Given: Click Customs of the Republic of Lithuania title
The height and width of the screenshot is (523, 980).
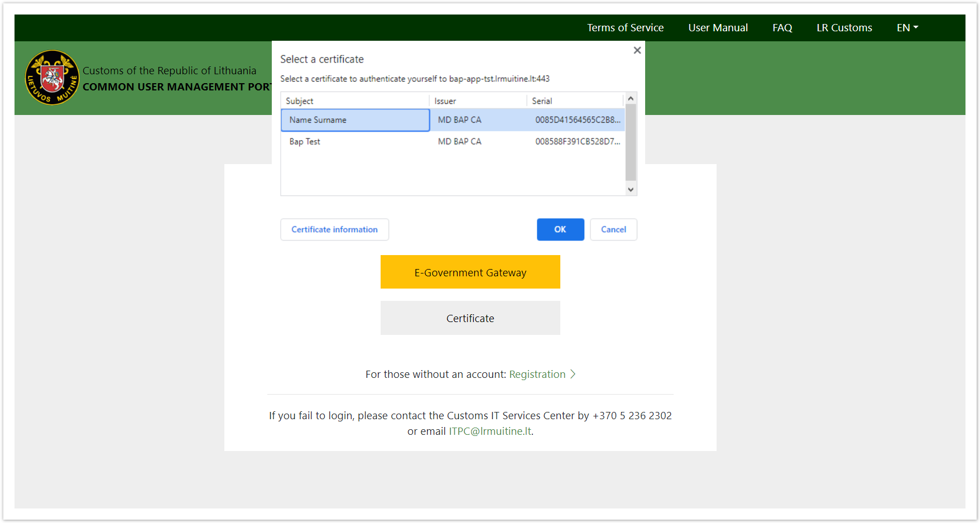Looking at the screenshot, I should [170, 70].
